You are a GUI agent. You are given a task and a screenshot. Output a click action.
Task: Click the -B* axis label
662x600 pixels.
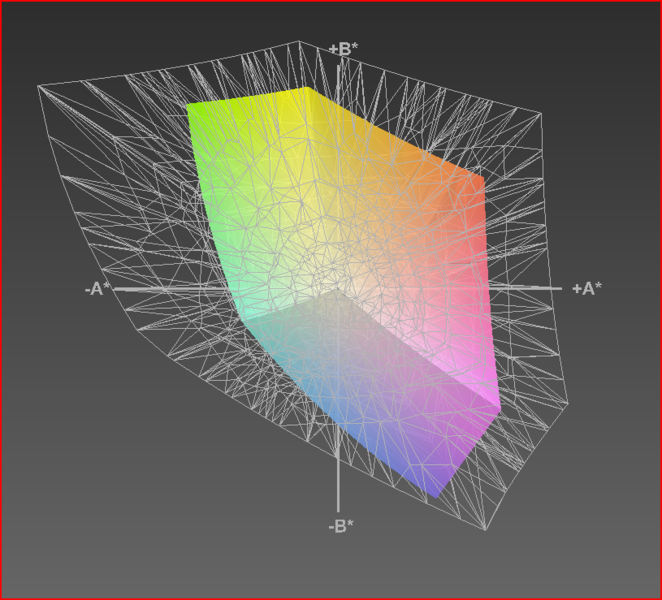(341, 526)
